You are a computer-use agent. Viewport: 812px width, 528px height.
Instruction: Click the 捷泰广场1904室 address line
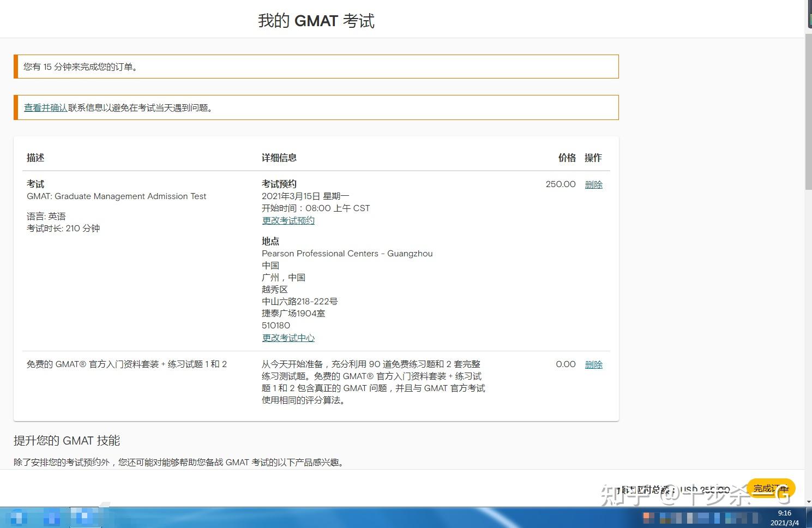(x=293, y=313)
